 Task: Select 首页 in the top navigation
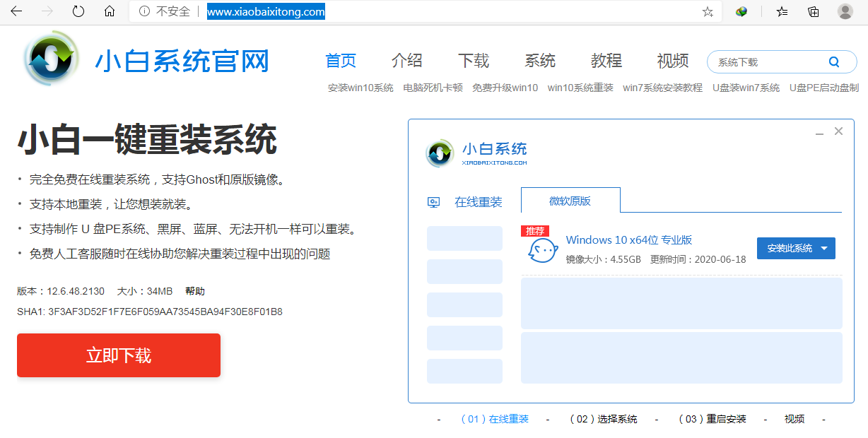point(340,61)
